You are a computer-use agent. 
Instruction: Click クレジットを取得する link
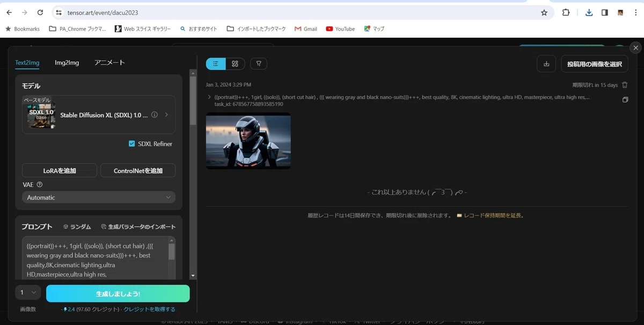click(x=149, y=309)
